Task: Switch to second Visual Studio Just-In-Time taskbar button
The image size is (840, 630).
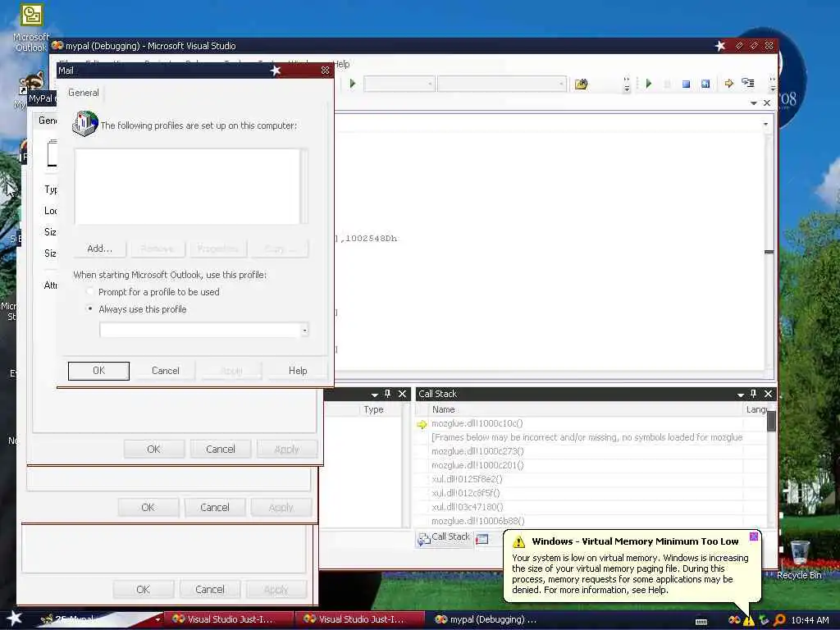Action: pyautogui.click(x=359, y=619)
